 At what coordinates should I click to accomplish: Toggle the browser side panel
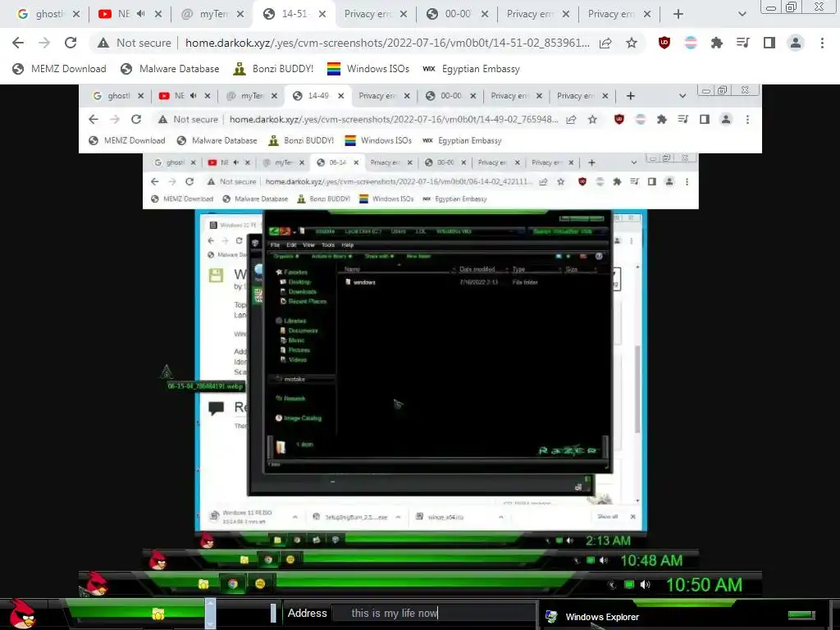pos(769,43)
